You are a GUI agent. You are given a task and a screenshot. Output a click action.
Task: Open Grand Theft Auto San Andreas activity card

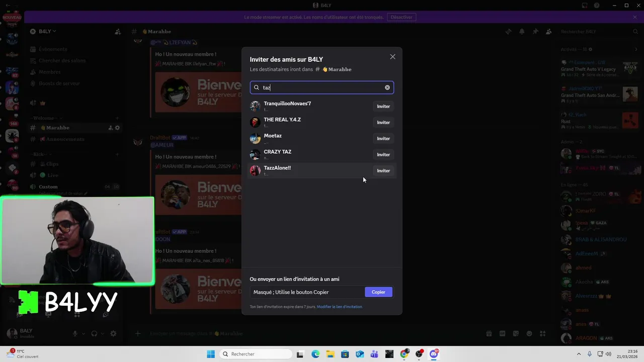click(x=600, y=95)
